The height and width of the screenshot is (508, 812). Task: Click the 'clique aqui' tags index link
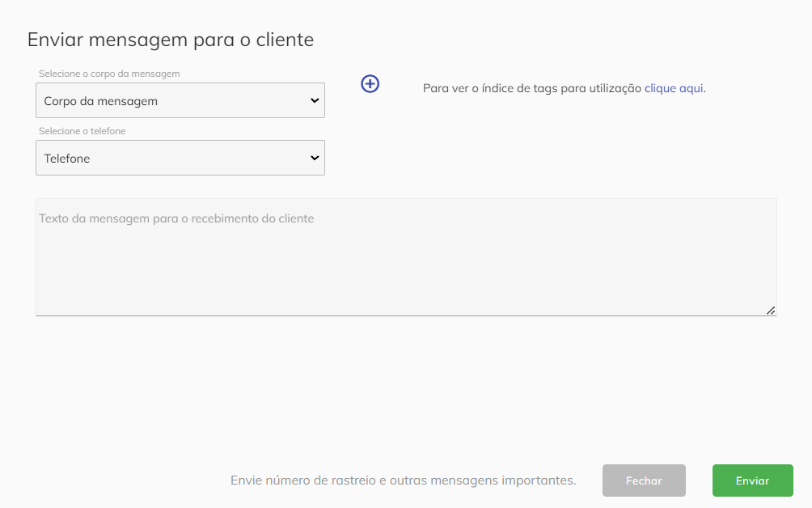[674, 88]
